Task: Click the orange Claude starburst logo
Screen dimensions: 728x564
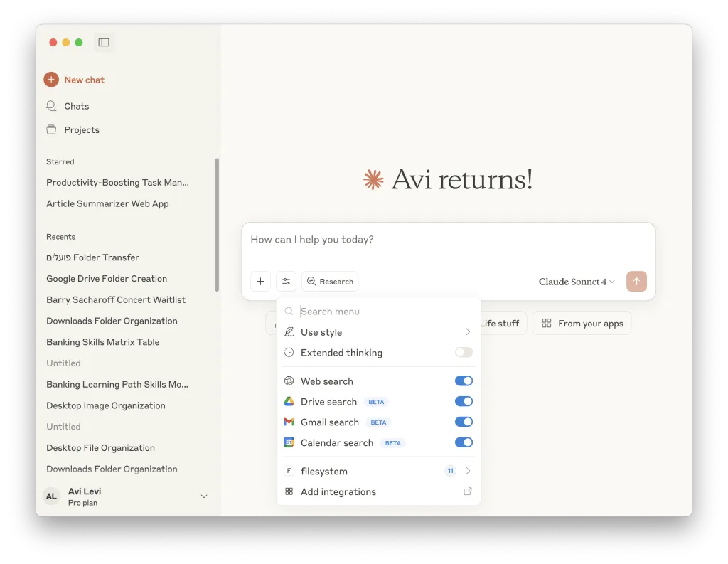Action: [x=373, y=179]
